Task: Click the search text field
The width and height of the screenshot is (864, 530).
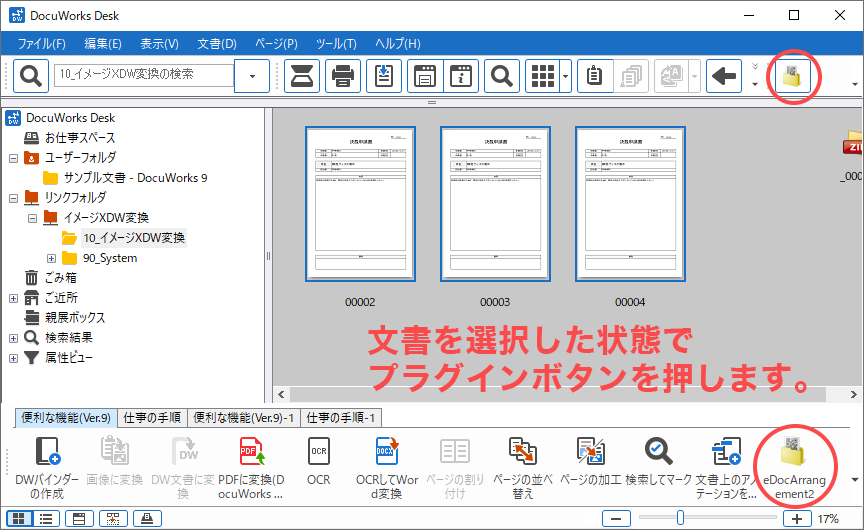Action: pos(144,75)
